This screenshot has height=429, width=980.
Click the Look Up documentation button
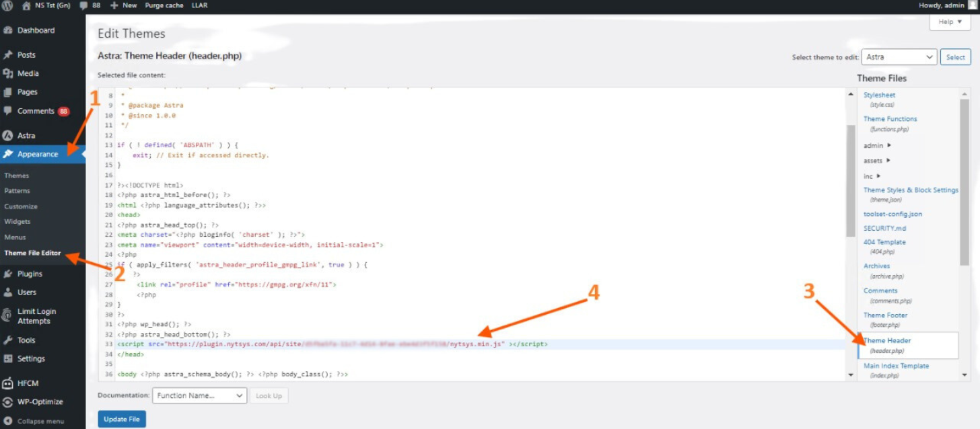pyautogui.click(x=269, y=395)
